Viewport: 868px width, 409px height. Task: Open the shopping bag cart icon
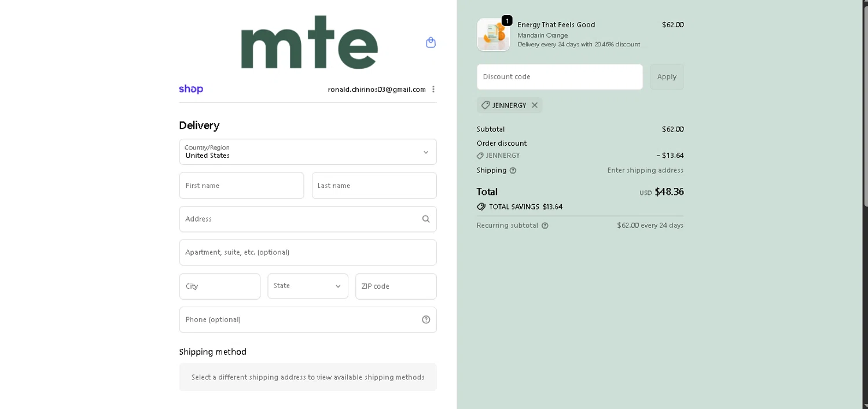pos(431,42)
